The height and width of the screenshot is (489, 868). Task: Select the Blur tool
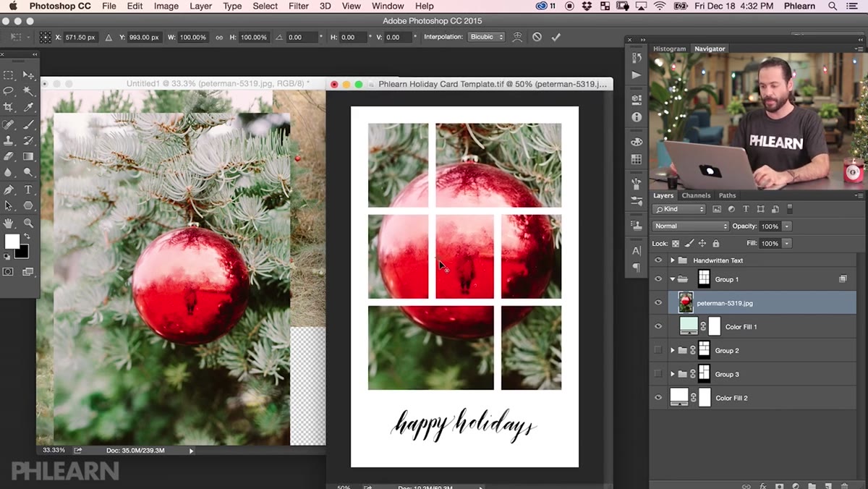(x=9, y=172)
